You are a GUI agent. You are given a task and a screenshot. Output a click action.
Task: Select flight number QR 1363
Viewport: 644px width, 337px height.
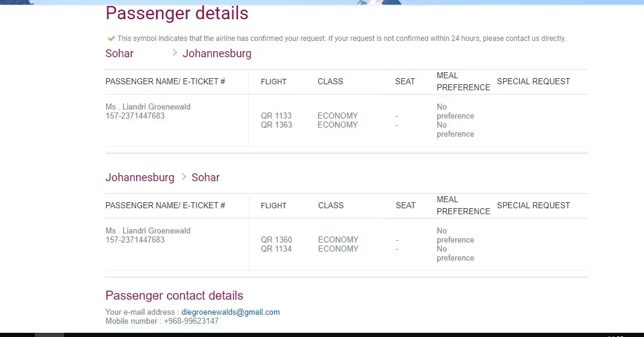click(276, 125)
